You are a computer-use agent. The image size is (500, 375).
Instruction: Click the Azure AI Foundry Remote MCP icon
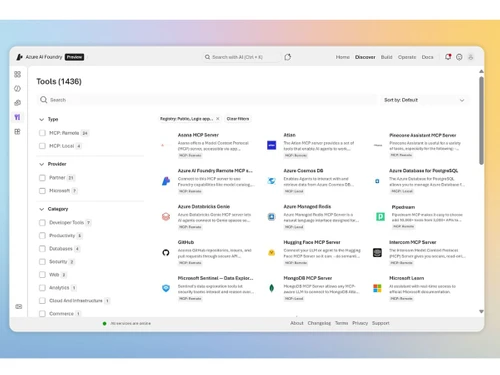coord(166,181)
